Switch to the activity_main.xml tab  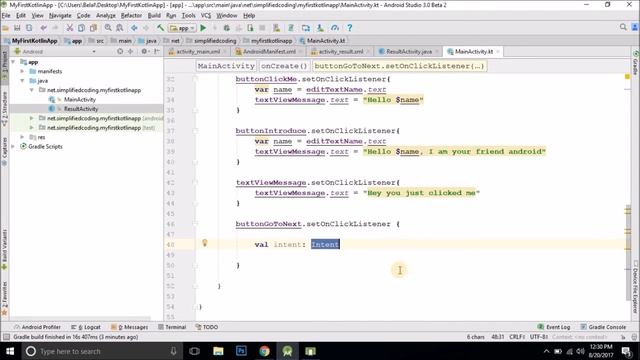pyautogui.click(x=198, y=52)
